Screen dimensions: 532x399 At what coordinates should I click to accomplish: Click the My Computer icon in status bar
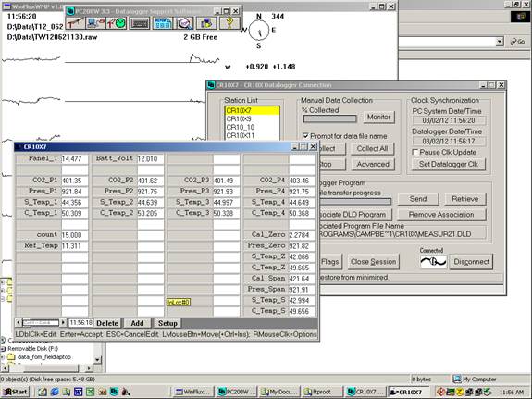point(457,379)
